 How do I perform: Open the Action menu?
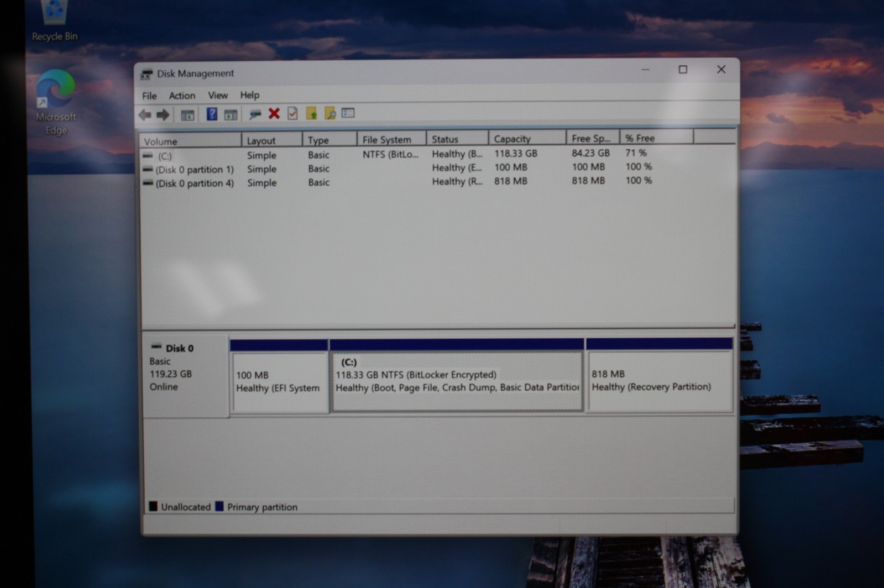[x=182, y=96]
